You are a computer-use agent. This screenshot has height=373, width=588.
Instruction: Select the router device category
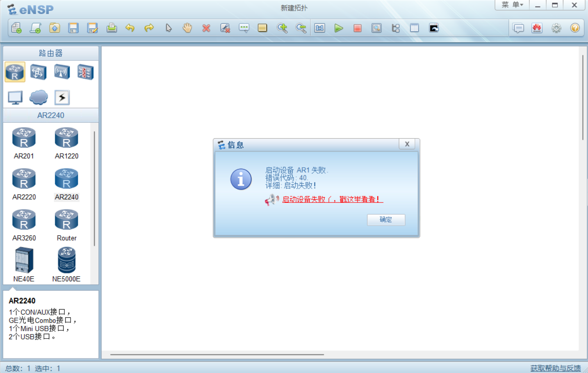(x=15, y=72)
